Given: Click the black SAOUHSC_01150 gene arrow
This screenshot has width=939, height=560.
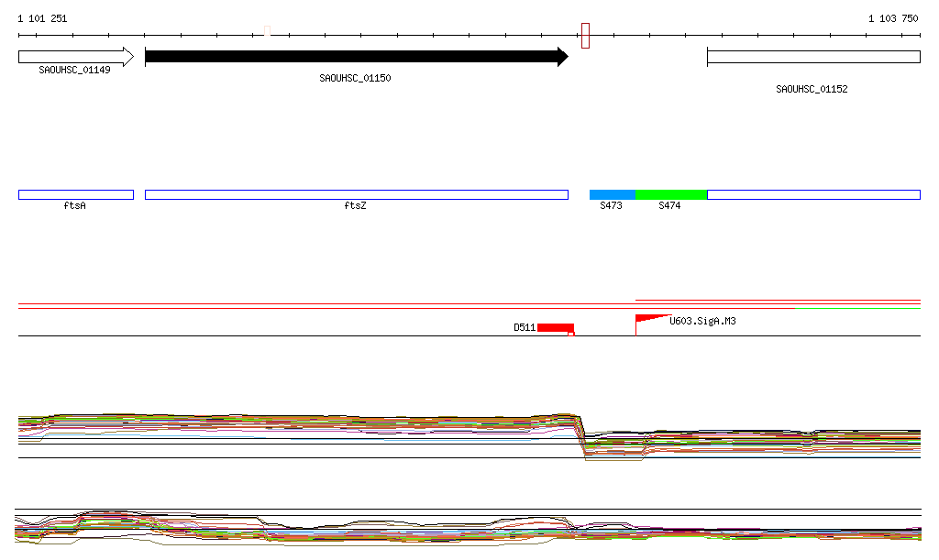Looking at the screenshot, I should pyautogui.click(x=356, y=57).
